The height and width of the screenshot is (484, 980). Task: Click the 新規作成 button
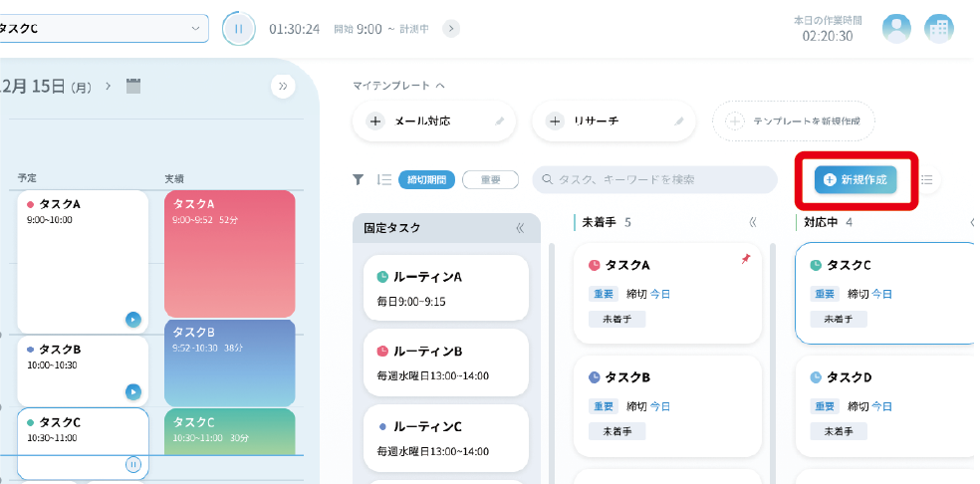click(856, 179)
